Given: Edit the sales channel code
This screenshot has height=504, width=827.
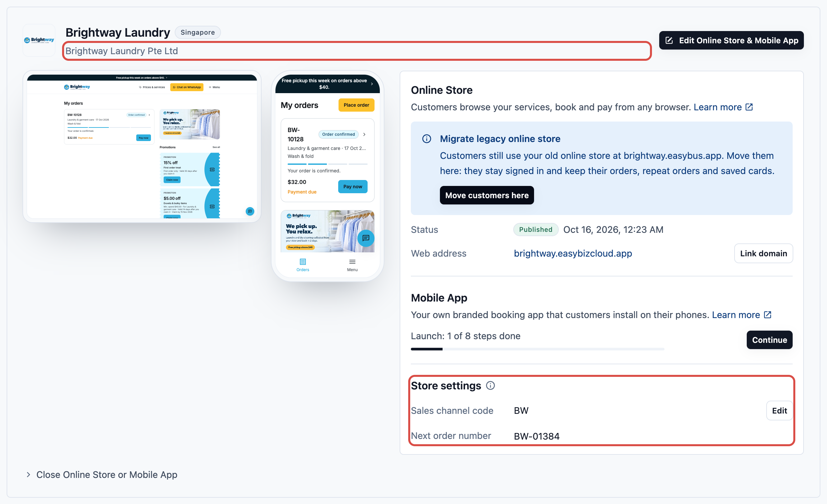Looking at the screenshot, I should coord(779,411).
